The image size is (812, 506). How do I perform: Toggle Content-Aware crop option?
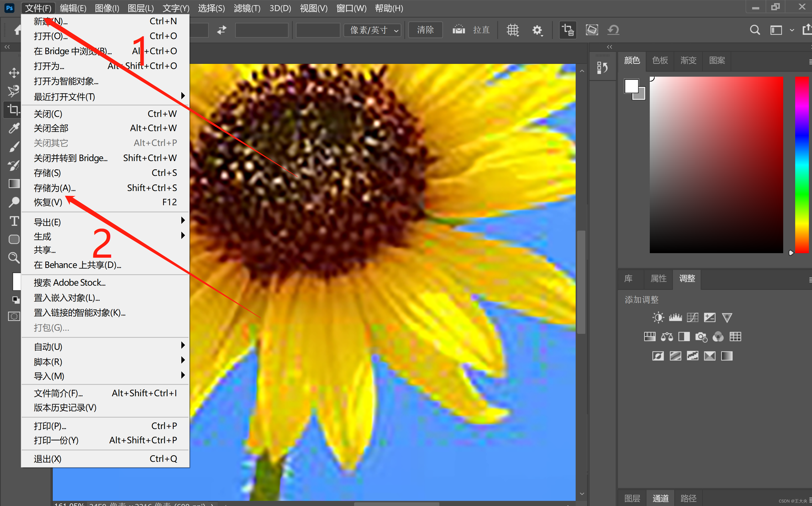pyautogui.click(x=592, y=30)
